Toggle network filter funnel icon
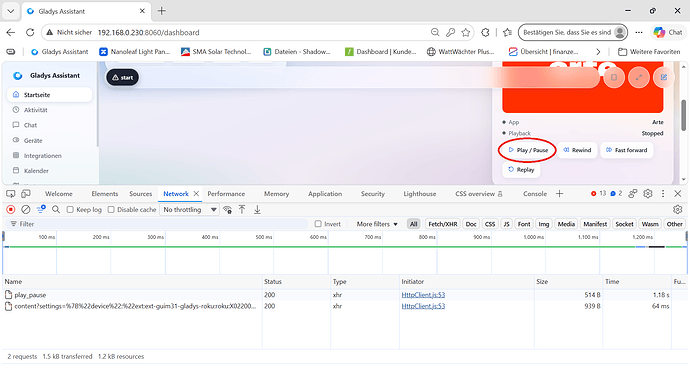The height and width of the screenshot is (371, 690). [41, 209]
